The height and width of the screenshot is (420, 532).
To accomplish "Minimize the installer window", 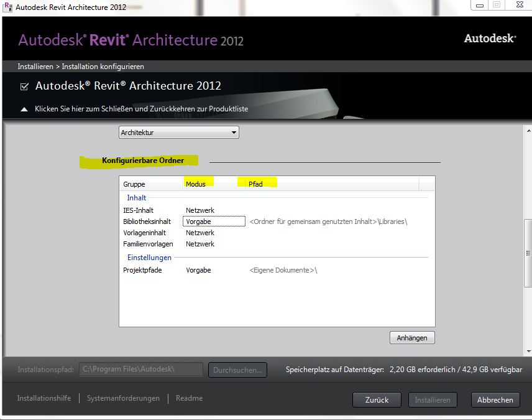I will pyautogui.click(x=480, y=5).
